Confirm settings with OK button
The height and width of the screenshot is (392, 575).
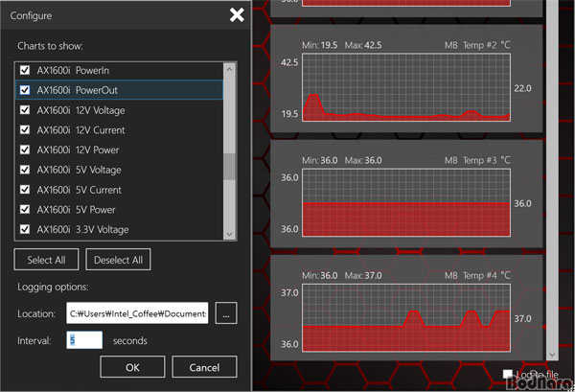pos(132,367)
